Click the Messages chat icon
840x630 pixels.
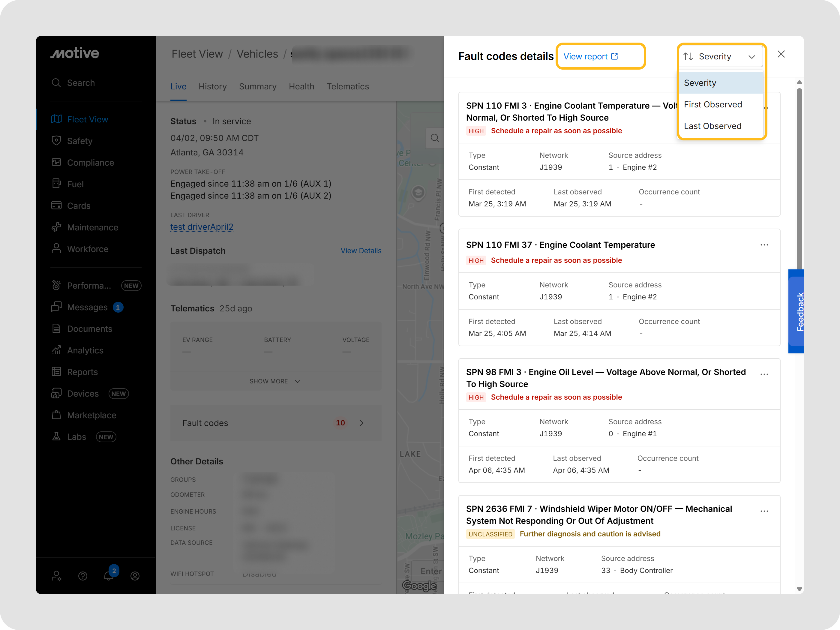click(56, 307)
